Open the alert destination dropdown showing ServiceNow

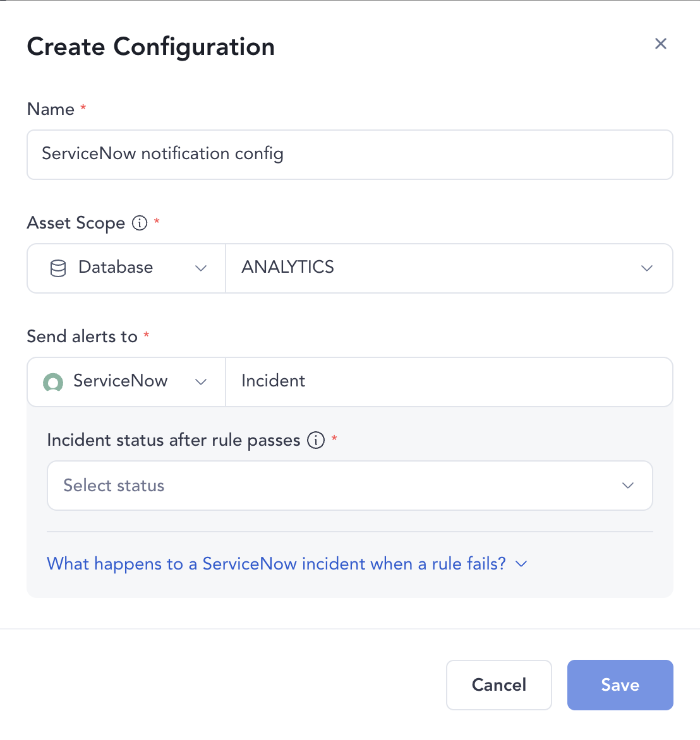pyautogui.click(x=124, y=381)
